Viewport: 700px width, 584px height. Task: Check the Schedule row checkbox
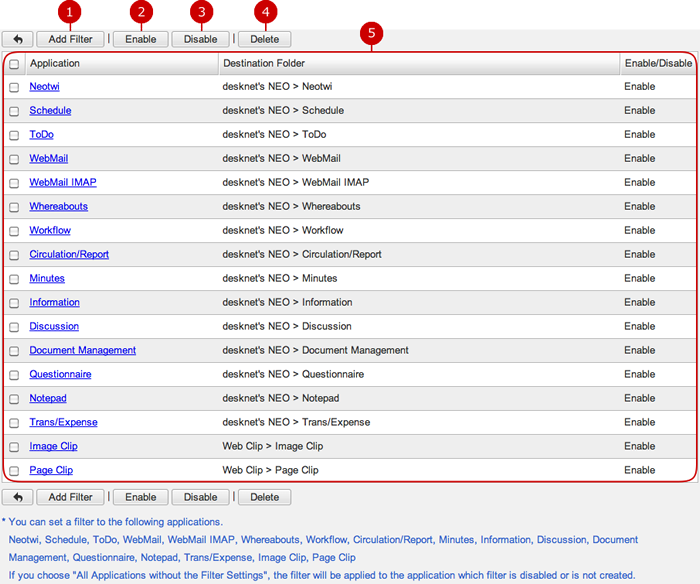tap(14, 111)
